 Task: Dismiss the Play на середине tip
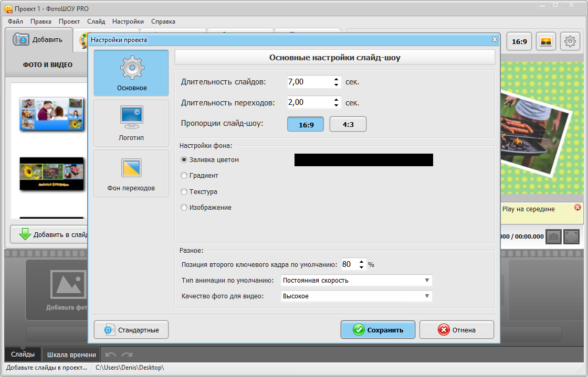click(577, 208)
